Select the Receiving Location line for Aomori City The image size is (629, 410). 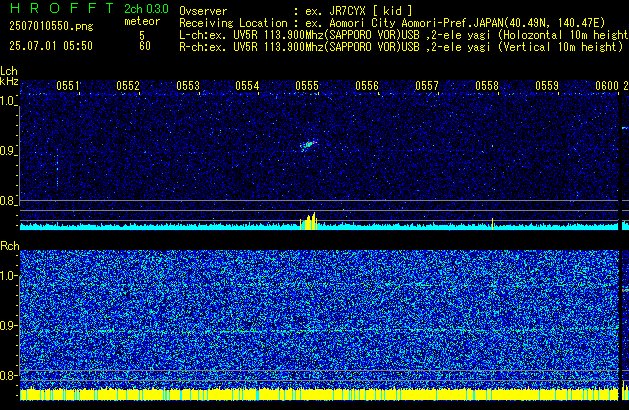[x=392, y=23]
